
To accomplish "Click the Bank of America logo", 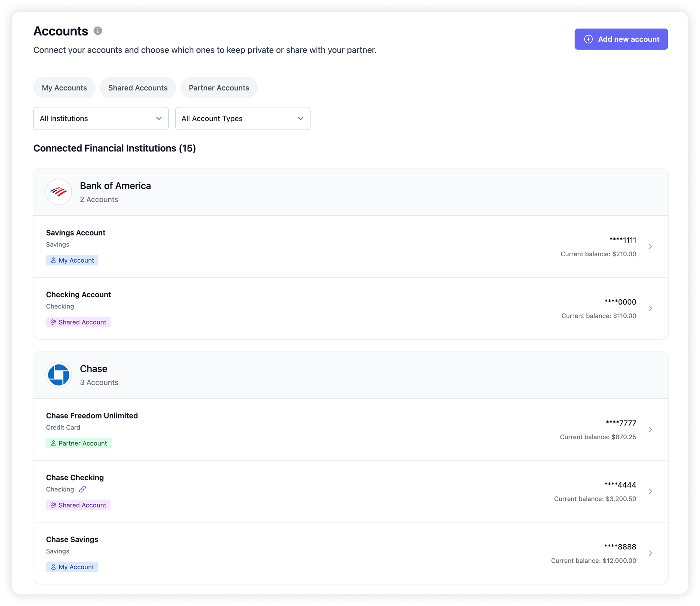I will tap(59, 192).
